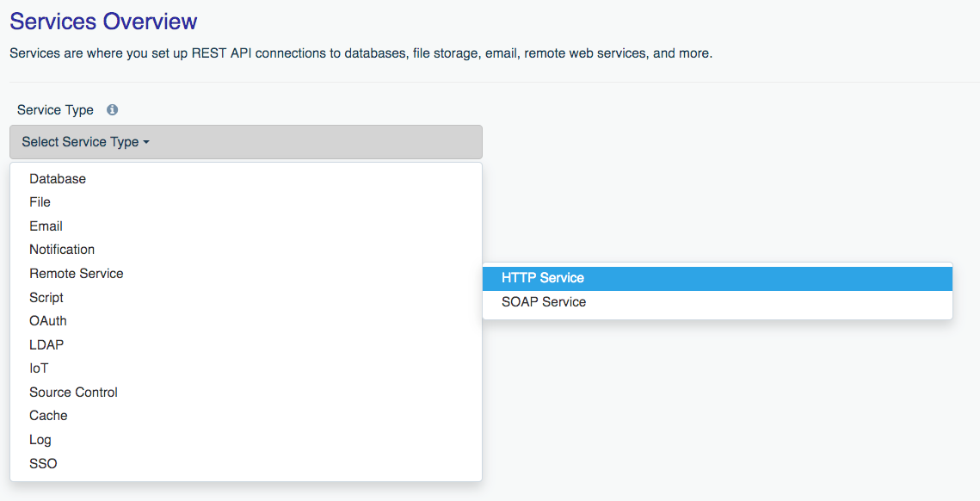This screenshot has width=980, height=501.
Task: Open the Select Service Type dropdown
Action: 245,142
